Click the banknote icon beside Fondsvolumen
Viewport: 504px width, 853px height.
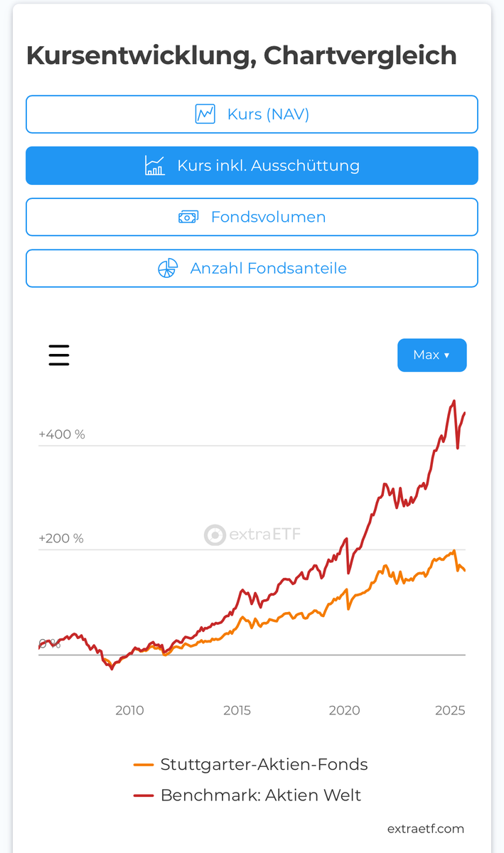[x=188, y=217]
